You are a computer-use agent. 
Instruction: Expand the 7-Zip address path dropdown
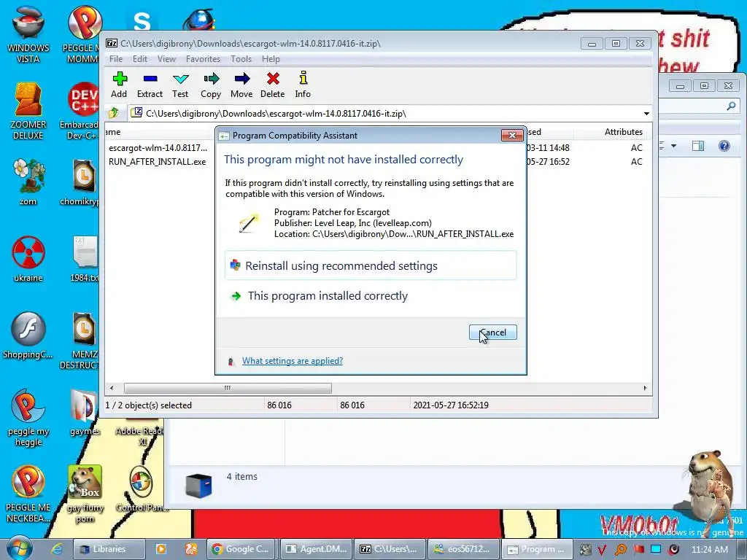pyautogui.click(x=646, y=113)
